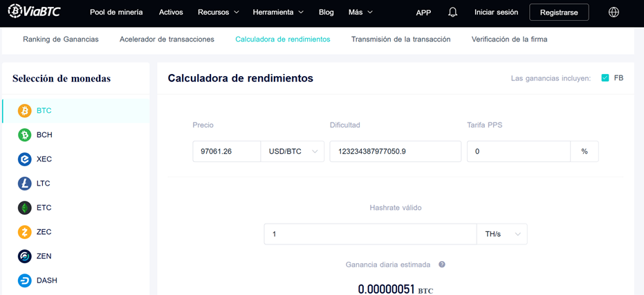Click the LTC coin icon
644x295 pixels.
pyautogui.click(x=25, y=184)
